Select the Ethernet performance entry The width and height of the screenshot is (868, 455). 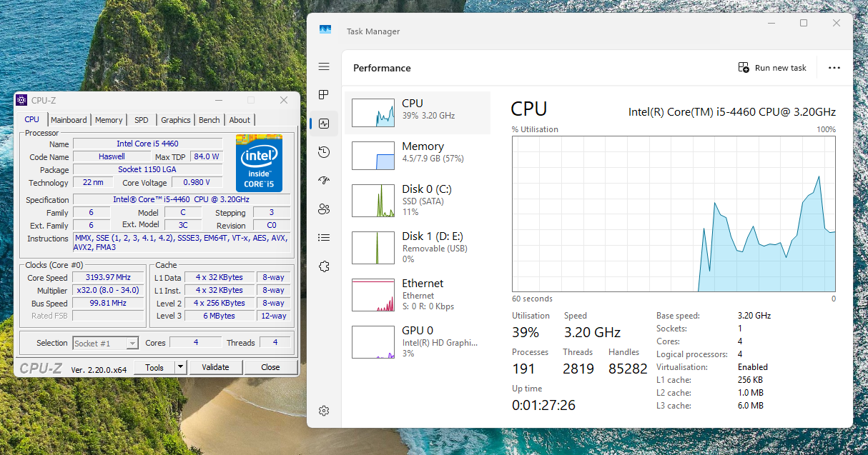(418, 295)
